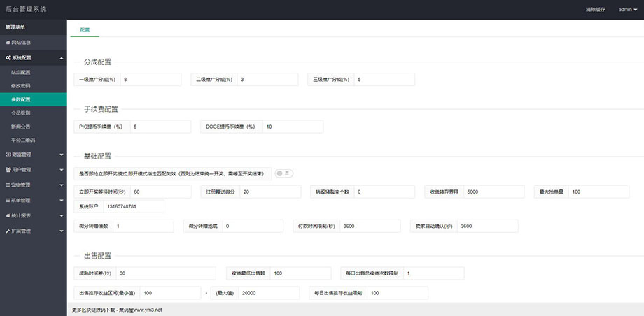Viewport: 644px width, 316px height.
Task: Click the 最大抢单量 input field
Action: (598, 192)
